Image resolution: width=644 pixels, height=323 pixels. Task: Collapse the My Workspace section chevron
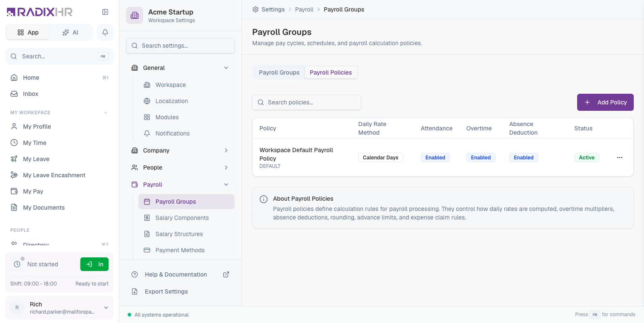click(106, 112)
